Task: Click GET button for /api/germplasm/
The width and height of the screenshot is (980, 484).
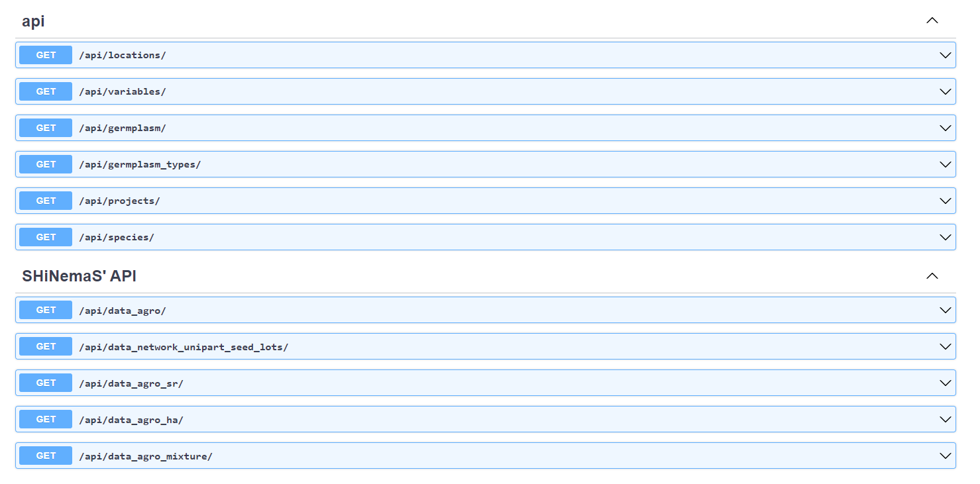Action: 46,128
